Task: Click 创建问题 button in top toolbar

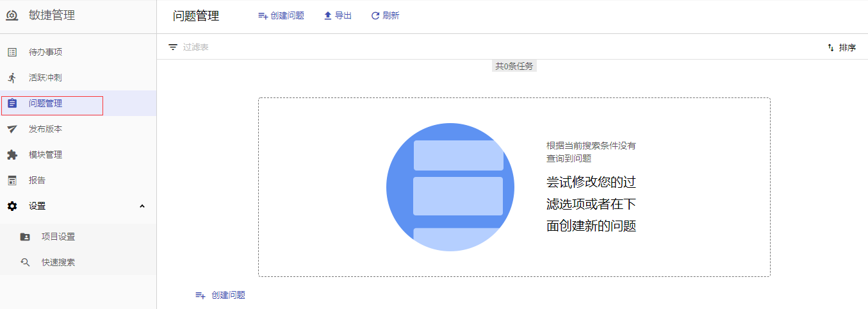Action: [x=281, y=16]
